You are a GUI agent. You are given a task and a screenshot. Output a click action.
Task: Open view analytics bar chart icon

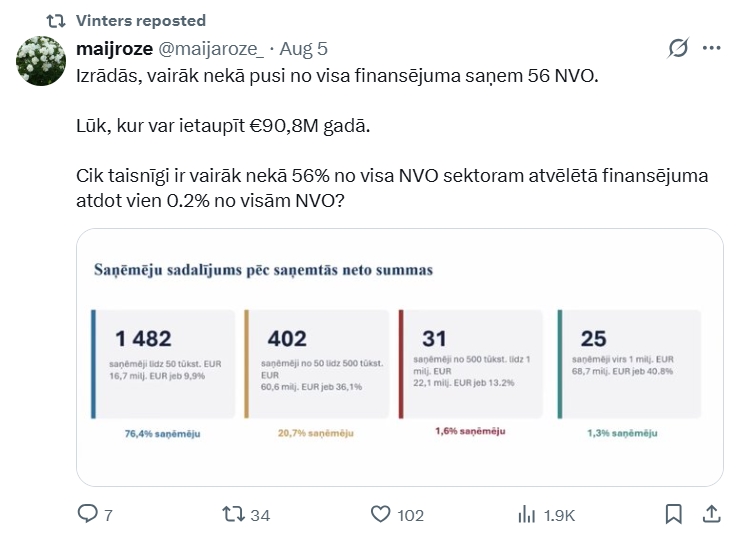[527, 514]
